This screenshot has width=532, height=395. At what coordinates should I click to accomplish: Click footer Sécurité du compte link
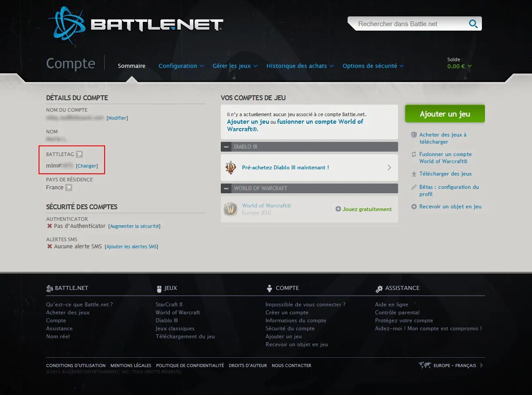[290, 329]
